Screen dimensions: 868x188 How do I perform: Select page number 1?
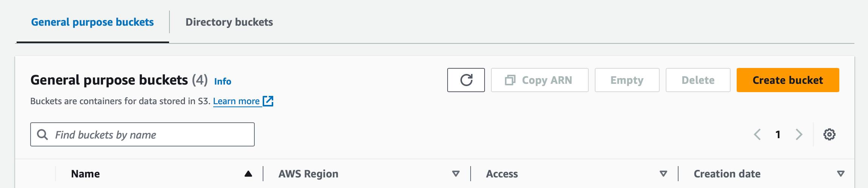778,134
